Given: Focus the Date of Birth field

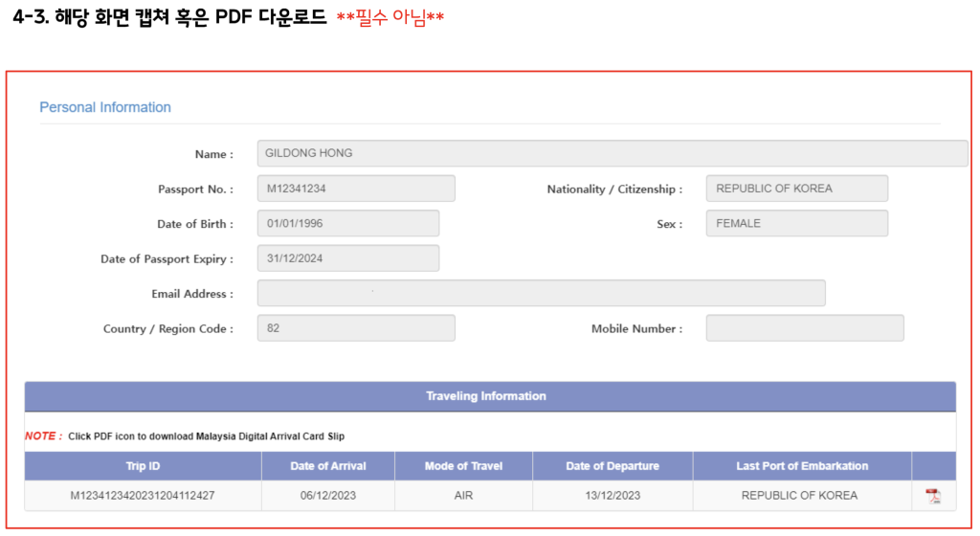Looking at the screenshot, I should point(348,224).
